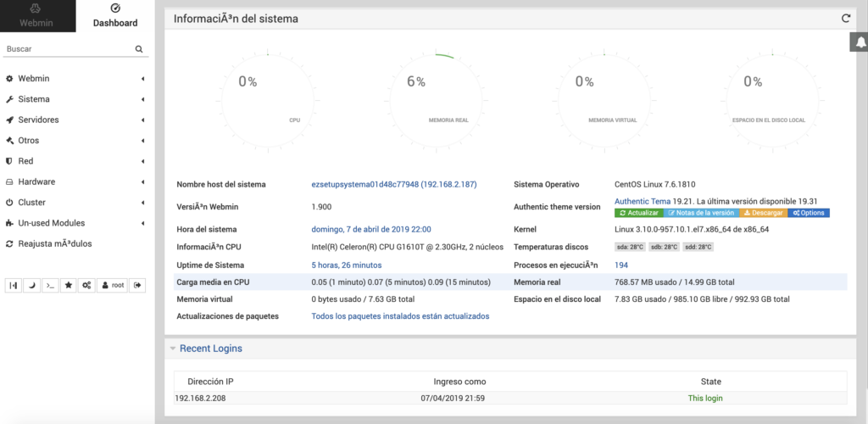Click the arrow beside Hardware menu
Screen dimensions: 868x424
tap(142, 182)
